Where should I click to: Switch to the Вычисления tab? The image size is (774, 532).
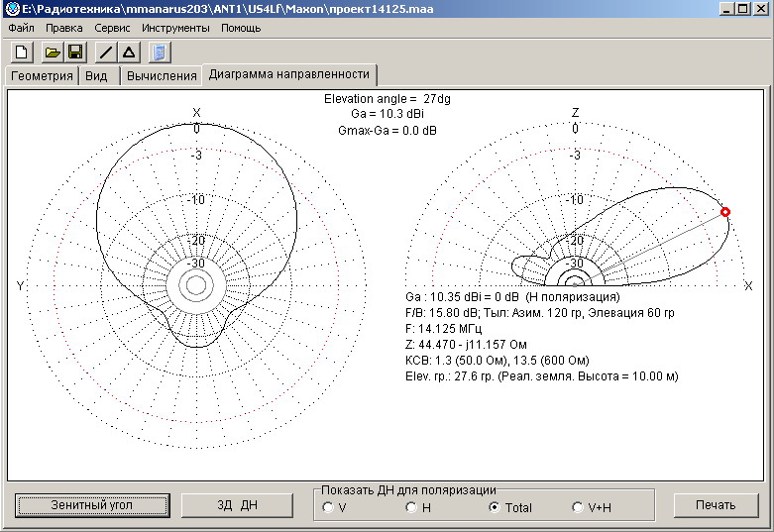click(162, 76)
